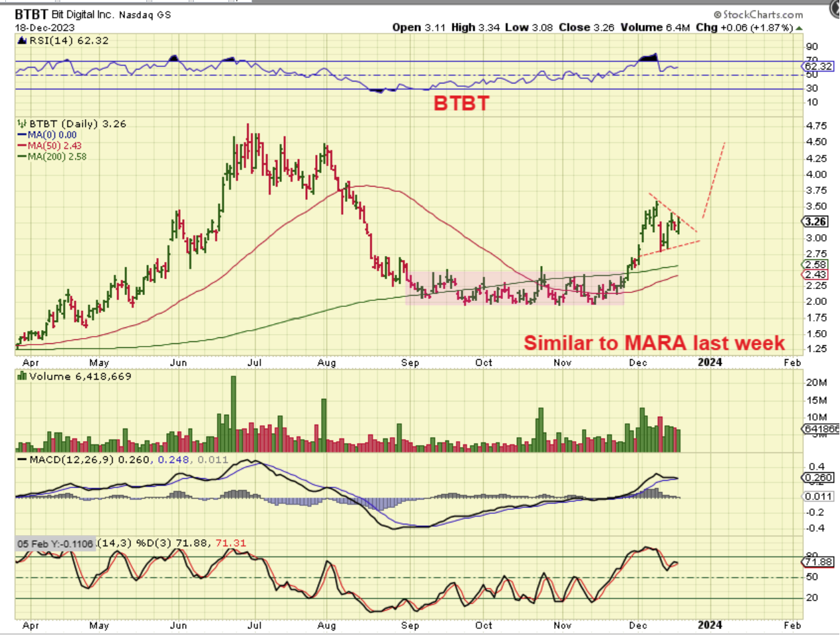Click the 2024 label on price panel axis
Screen dimensions: 840x635
[x=710, y=362]
